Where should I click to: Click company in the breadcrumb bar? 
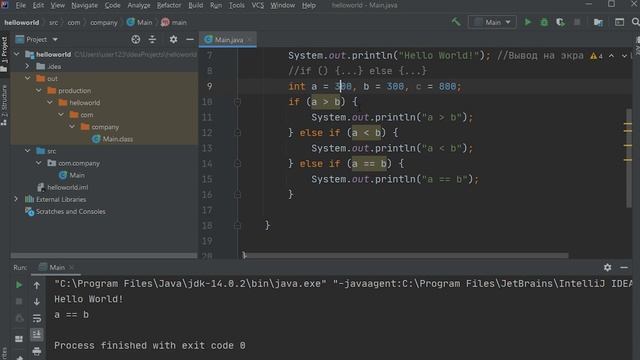(104, 22)
